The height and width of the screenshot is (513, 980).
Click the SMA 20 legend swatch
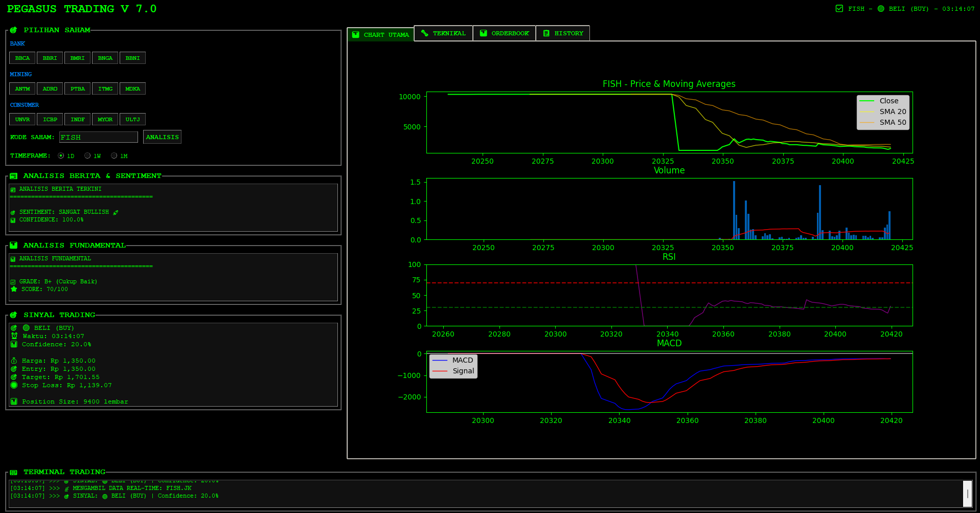click(x=867, y=111)
